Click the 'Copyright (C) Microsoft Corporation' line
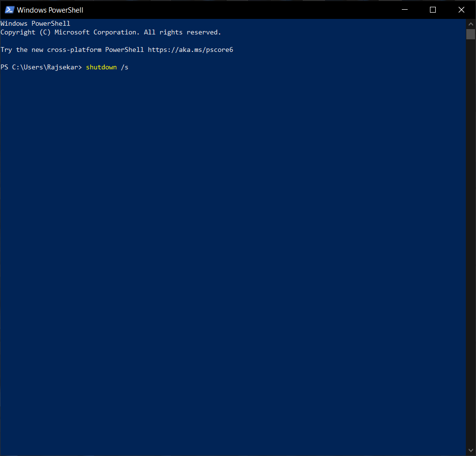Image resolution: width=476 pixels, height=456 pixels. pyautogui.click(x=111, y=33)
